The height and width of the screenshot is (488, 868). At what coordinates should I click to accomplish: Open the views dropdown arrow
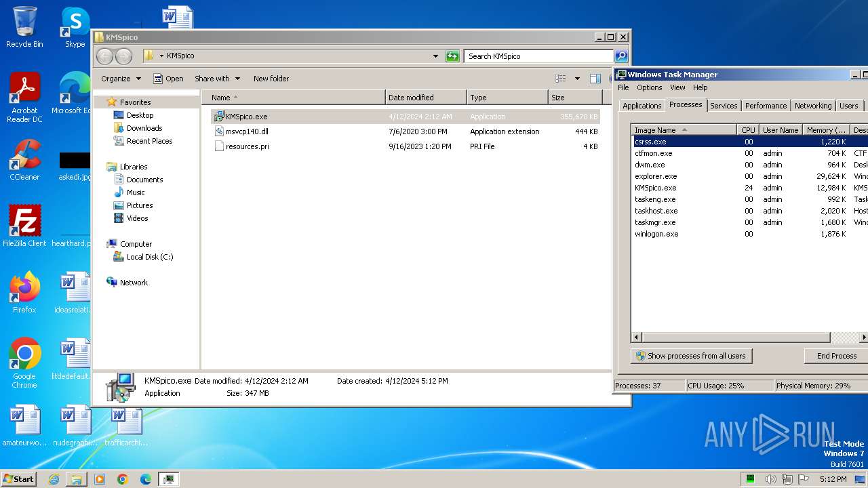pyautogui.click(x=577, y=79)
